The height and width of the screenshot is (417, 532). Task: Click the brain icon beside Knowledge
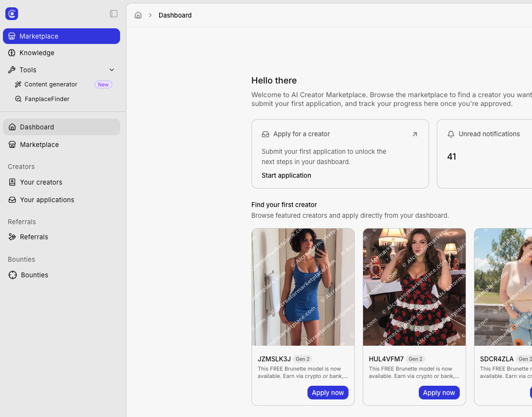click(12, 53)
